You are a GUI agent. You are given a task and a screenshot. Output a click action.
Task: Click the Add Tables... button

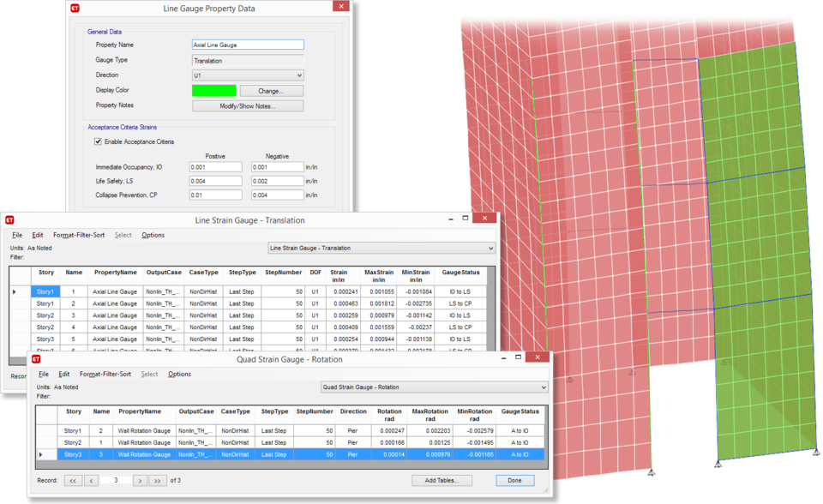point(442,481)
